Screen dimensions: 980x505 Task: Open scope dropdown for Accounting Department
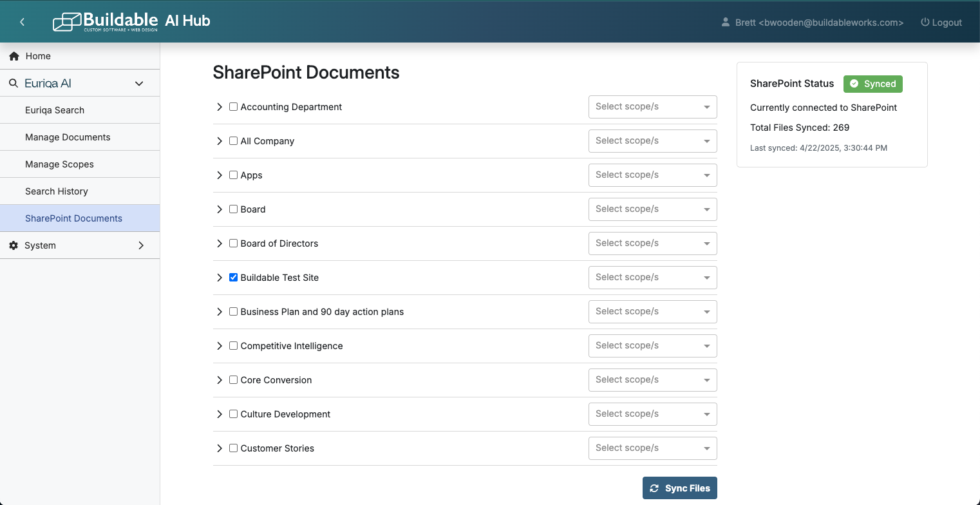(653, 107)
